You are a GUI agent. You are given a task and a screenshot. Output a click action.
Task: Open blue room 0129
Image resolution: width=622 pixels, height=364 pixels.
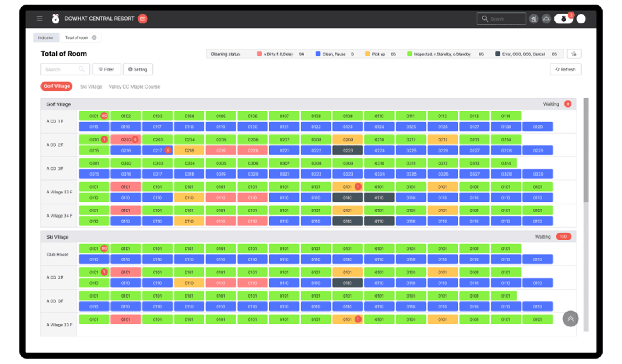point(538,127)
